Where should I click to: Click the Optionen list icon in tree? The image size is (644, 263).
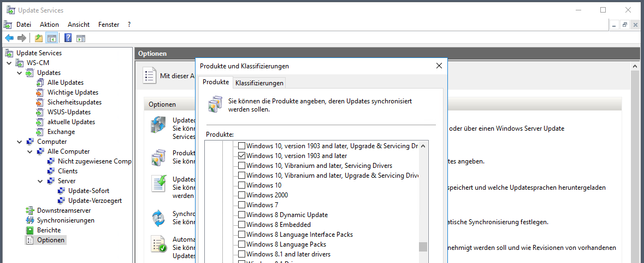pyautogui.click(x=29, y=240)
